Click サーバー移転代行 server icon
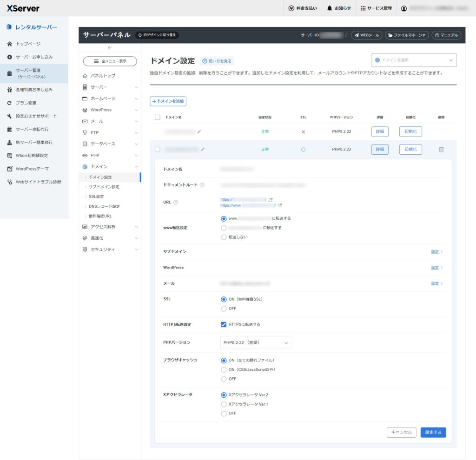 (9, 129)
